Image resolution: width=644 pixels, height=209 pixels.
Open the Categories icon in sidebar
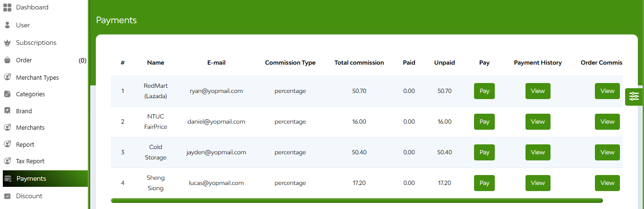[7, 94]
